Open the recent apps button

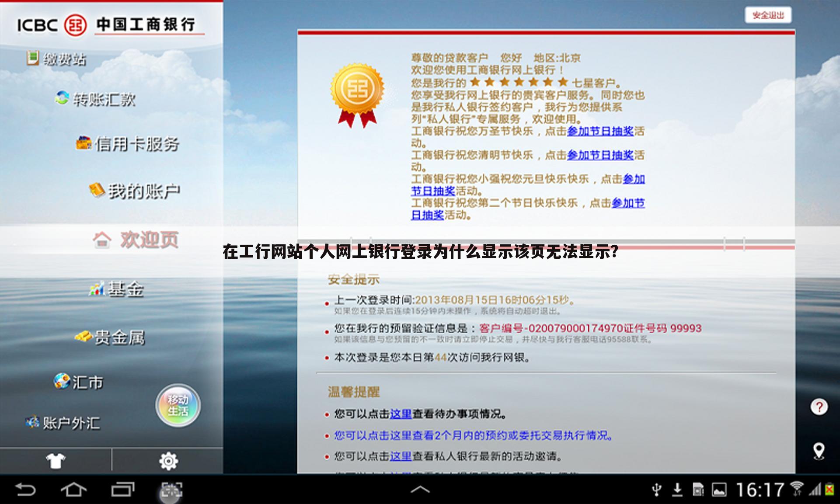(x=122, y=489)
